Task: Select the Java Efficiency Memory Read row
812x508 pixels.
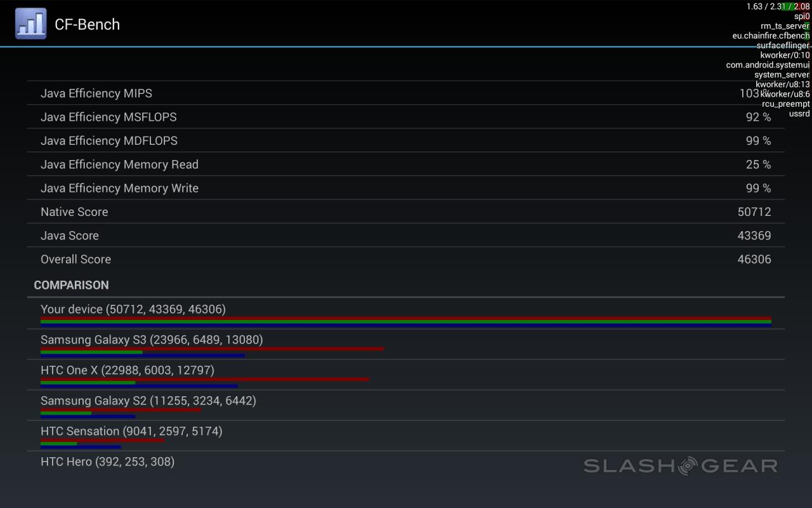Action: pyautogui.click(x=405, y=164)
